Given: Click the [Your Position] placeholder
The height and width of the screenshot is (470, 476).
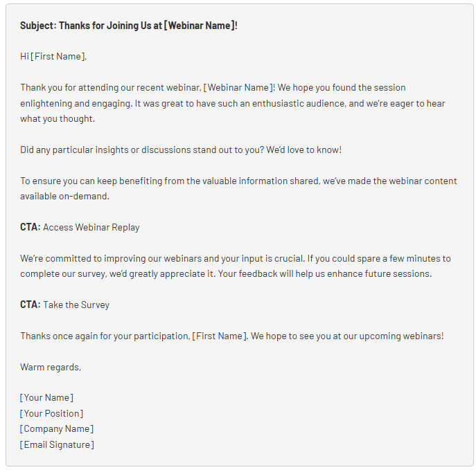Looking at the screenshot, I should click(x=51, y=414).
